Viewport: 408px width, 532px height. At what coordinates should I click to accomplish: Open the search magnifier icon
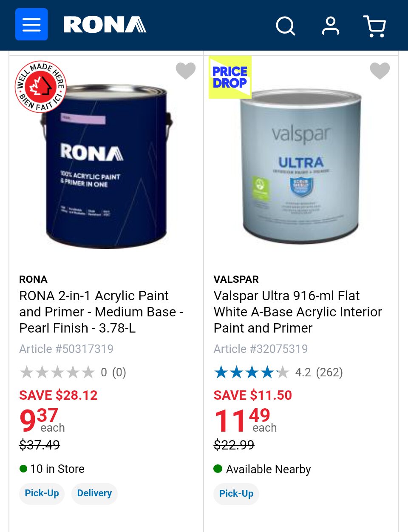tap(285, 26)
